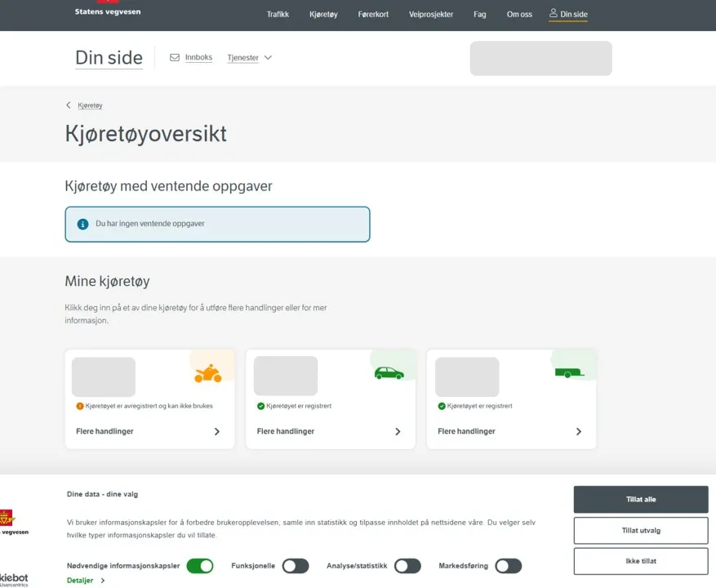
Task: Open the Førerkort menu item
Action: tap(373, 14)
